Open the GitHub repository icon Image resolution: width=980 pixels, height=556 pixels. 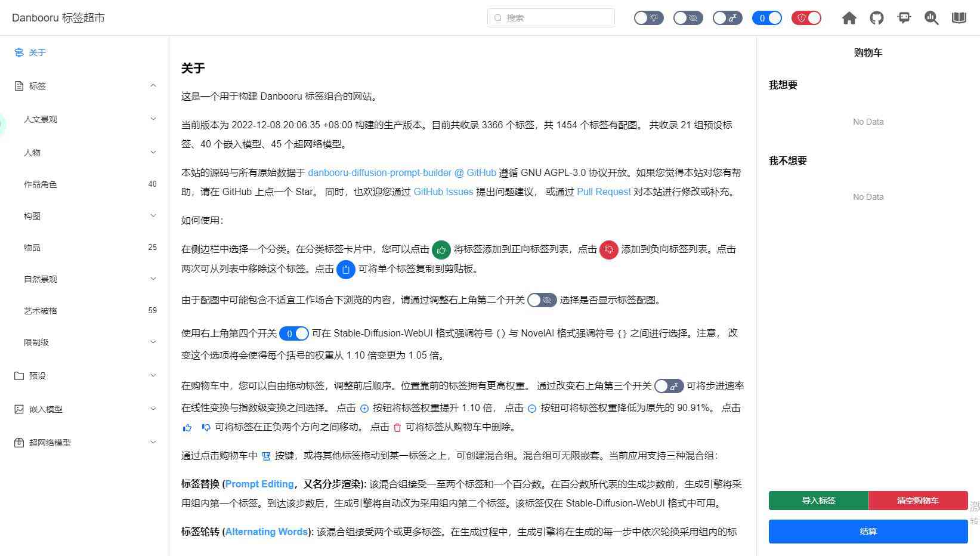[x=876, y=18]
